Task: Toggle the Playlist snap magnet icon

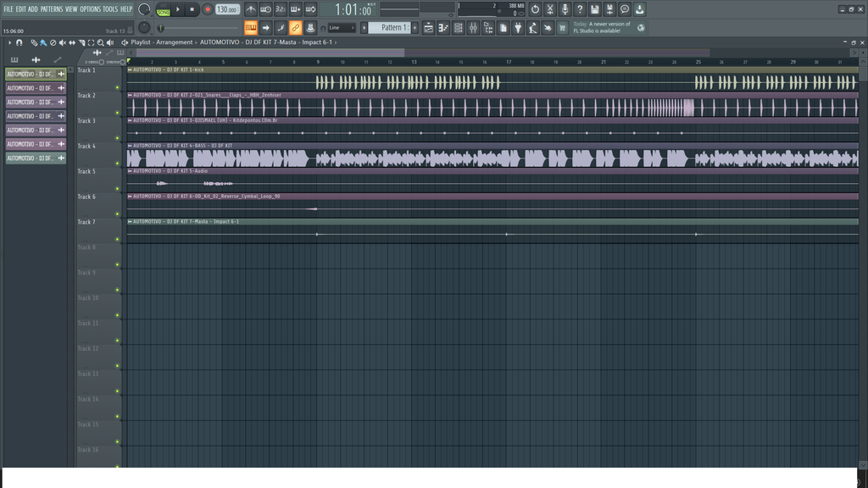Action: pos(19,42)
